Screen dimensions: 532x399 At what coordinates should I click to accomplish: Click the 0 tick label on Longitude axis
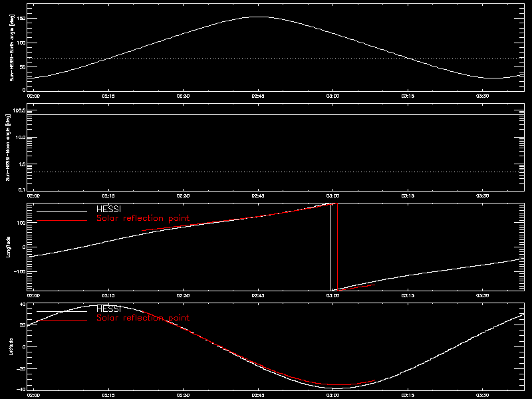pyautogui.click(x=24, y=247)
